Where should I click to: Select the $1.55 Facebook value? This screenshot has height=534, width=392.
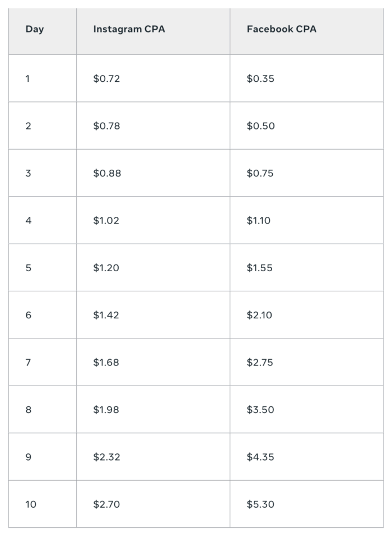click(260, 268)
